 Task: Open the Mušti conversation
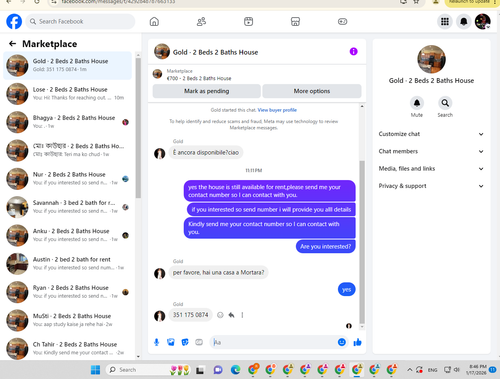[67, 320]
